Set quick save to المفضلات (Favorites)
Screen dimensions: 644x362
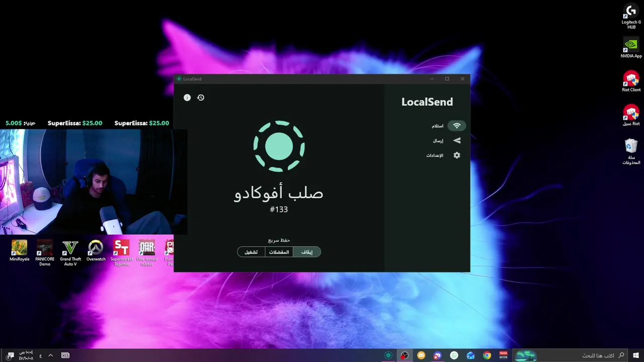pyautogui.click(x=279, y=252)
